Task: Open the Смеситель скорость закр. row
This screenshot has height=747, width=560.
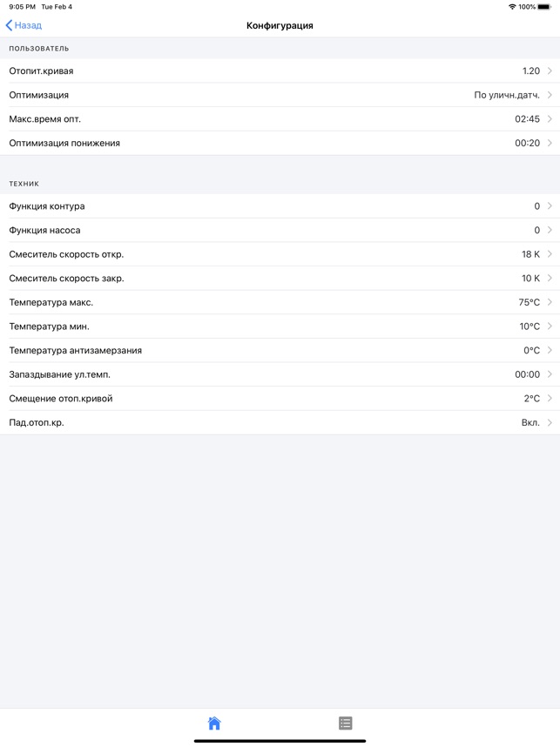Action: coord(280,279)
